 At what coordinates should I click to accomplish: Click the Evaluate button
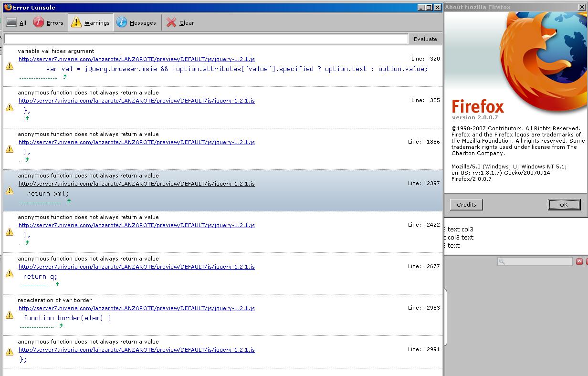click(x=425, y=39)
